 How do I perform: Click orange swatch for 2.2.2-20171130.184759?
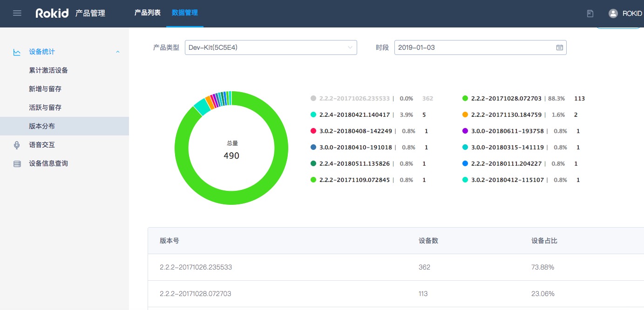click(465, 115)
